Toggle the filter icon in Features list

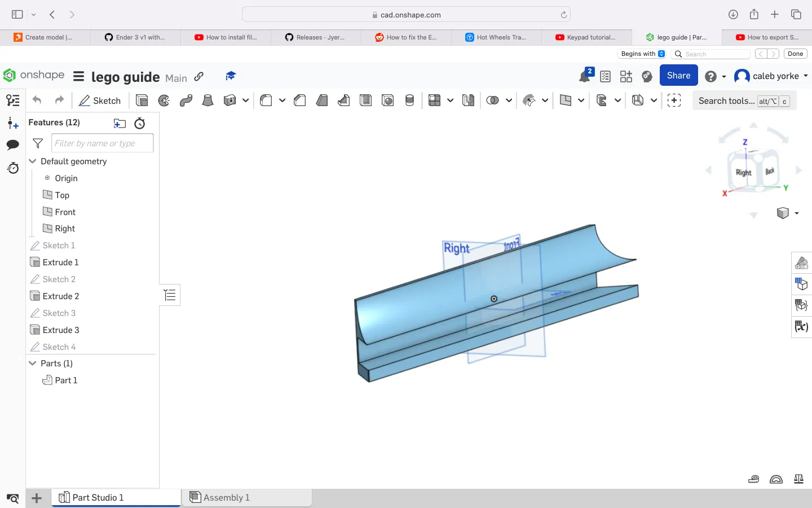click(38, 143)
